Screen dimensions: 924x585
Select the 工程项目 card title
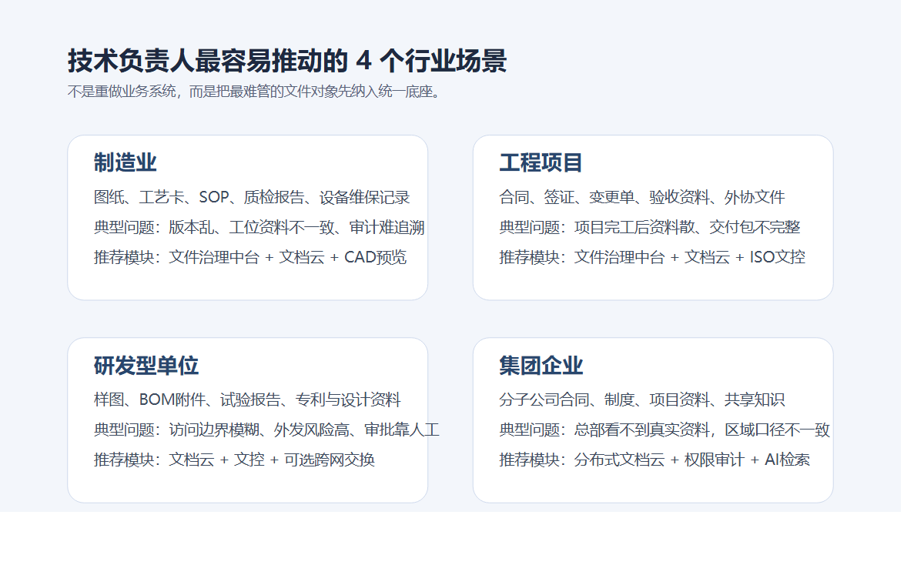coord(541,162)
